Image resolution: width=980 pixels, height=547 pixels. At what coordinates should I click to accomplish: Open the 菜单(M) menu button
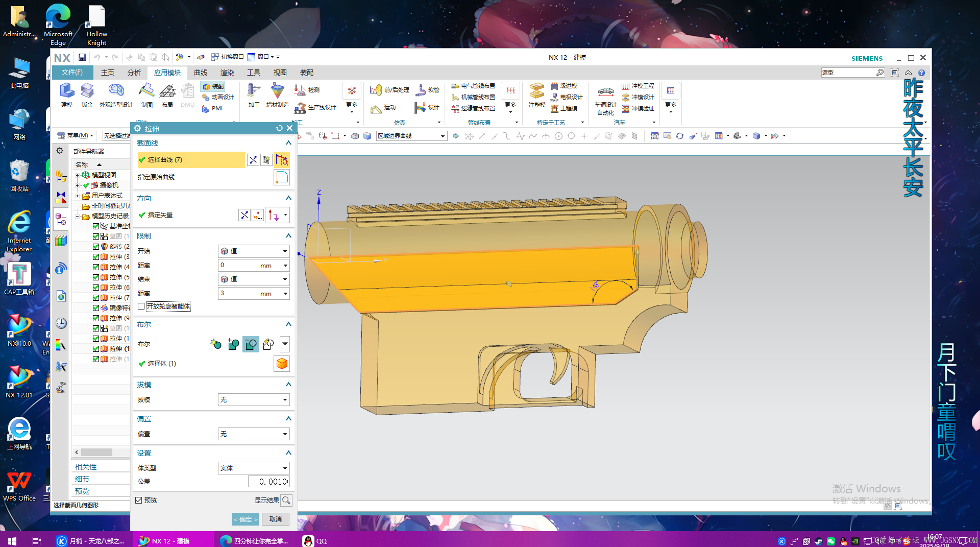[75, 136]
